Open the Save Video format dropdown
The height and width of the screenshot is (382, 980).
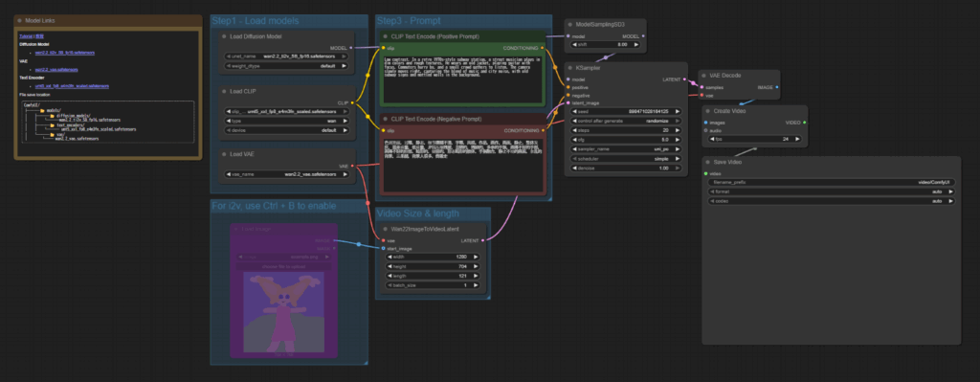click(x=832, y=191)
